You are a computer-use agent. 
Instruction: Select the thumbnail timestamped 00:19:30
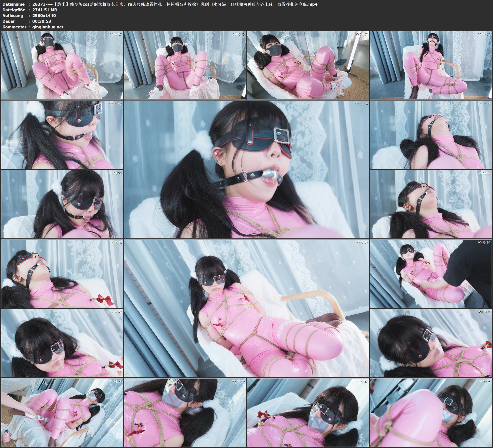(431, 274)
